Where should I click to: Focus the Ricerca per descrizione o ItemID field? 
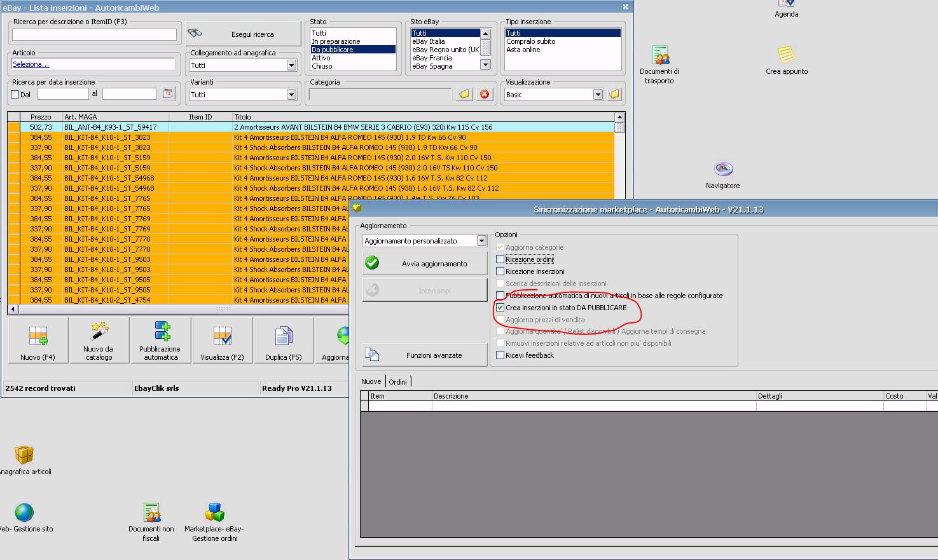click(94, 34)
